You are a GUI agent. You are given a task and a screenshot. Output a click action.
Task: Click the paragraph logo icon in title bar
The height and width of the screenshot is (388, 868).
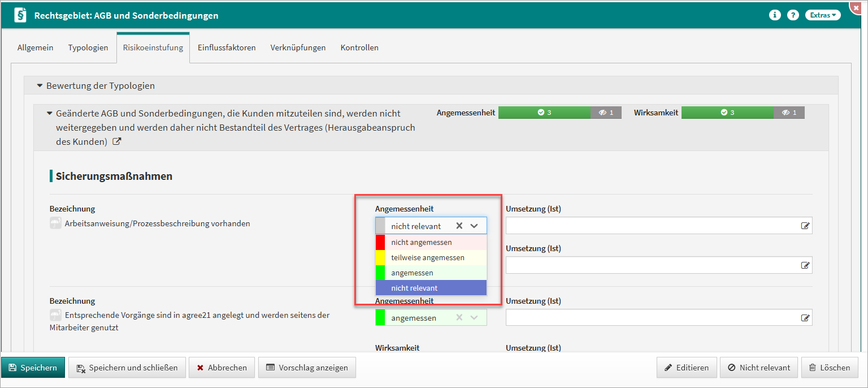coord(21,15)
